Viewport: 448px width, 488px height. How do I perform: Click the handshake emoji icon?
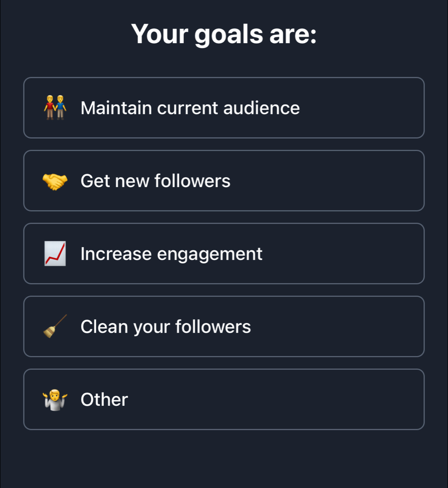pyautogui.click(x=55, y=181)
